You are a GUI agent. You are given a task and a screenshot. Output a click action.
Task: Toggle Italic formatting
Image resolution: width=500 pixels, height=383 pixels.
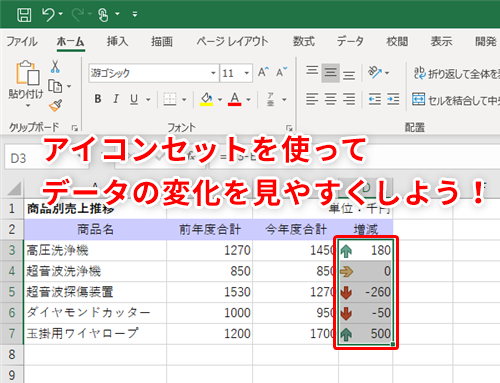tap(116, 99)
